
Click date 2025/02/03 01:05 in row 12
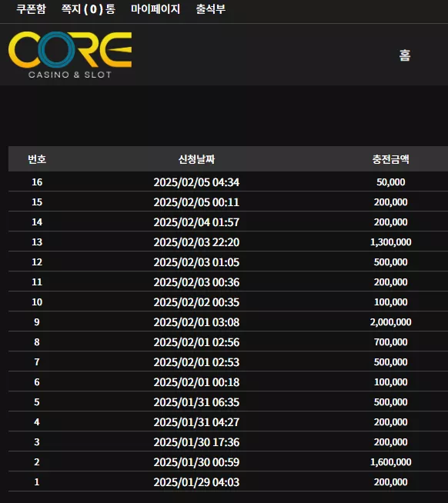click(196, 262)
